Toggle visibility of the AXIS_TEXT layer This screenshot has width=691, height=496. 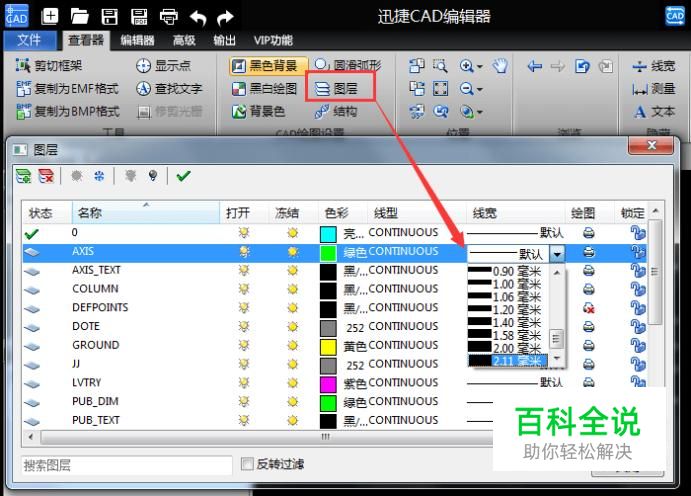[244, 270]
